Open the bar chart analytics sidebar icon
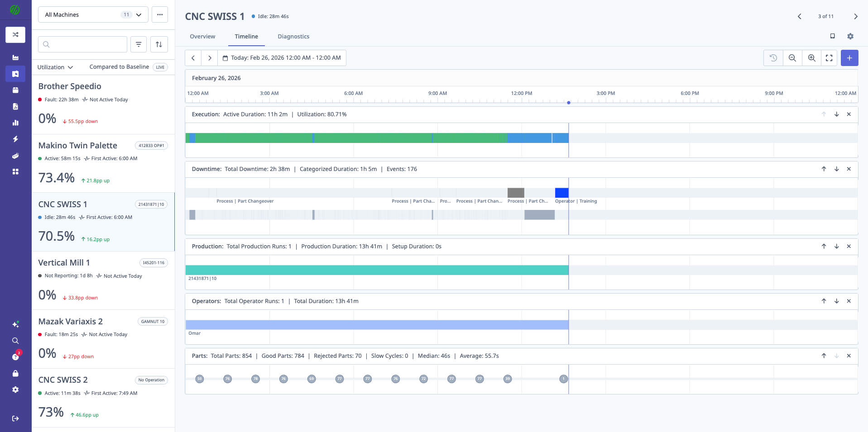Image resolution: width=868 pixels, height=432 pixels. click(x=15, y=123)
